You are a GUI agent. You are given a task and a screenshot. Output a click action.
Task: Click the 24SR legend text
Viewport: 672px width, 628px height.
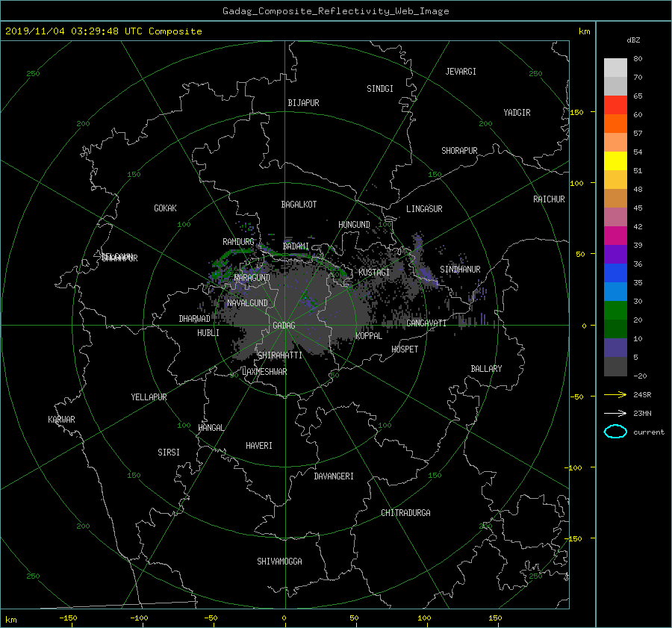(642, 394)
